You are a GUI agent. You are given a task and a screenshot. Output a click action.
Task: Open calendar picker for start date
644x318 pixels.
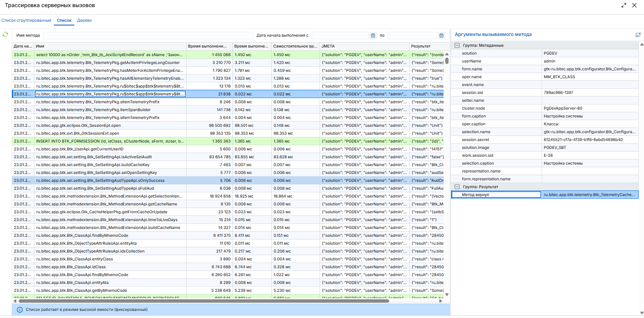coord(373,36)
